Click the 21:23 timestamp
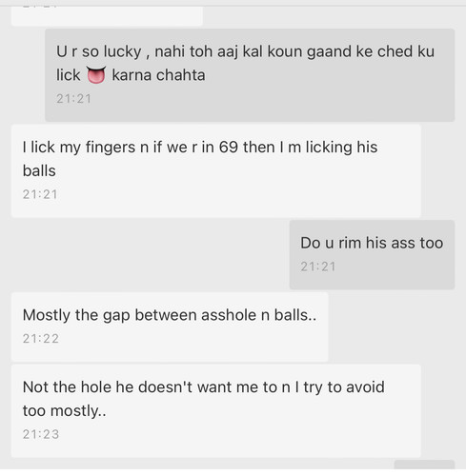 coord(41,434)
